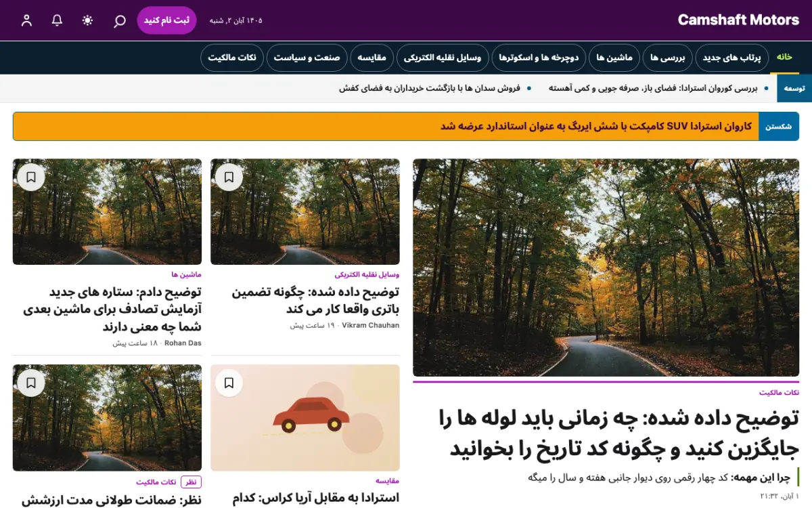Image resolution: width=812 pixels, height=508 pixels.
Task: Open the پرتاب های جدید nav item
Action: [731, 58]
